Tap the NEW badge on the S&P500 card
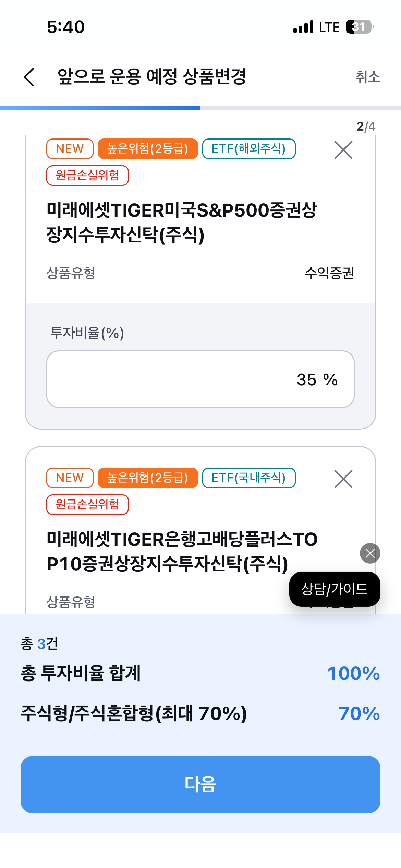Image resolution: width=401 pixels, height=868 pixels. 70,149
